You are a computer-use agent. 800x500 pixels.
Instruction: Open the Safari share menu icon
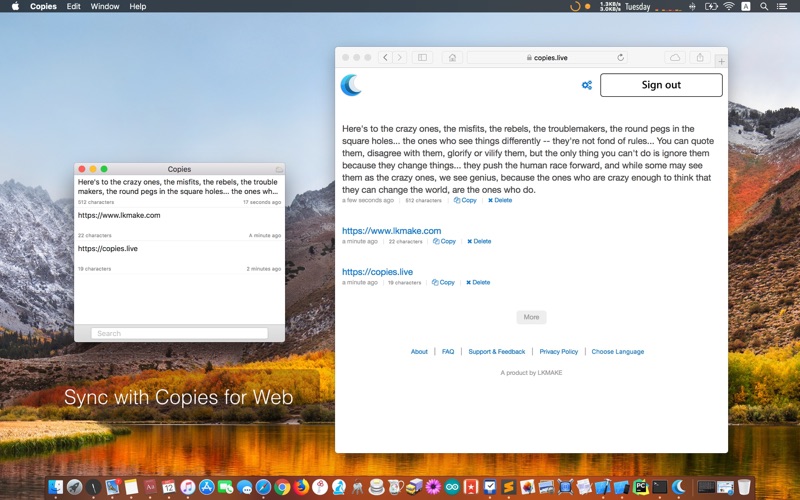coord(700,58)
